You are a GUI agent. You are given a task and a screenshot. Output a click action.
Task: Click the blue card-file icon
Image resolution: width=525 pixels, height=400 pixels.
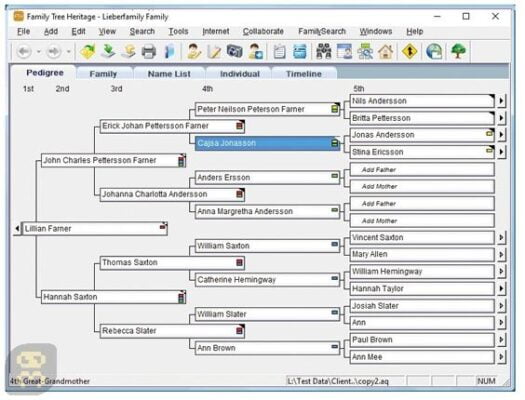[300, 52]
